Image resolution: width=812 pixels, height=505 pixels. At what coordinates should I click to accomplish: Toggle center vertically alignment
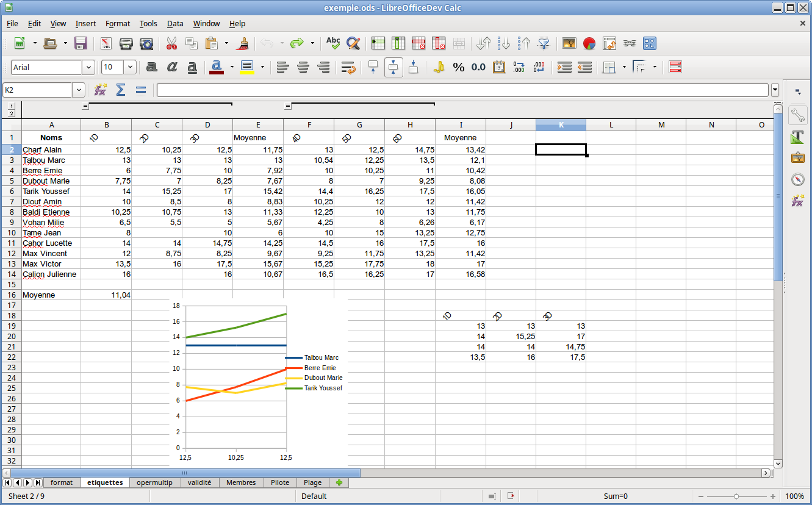(393, 67)
